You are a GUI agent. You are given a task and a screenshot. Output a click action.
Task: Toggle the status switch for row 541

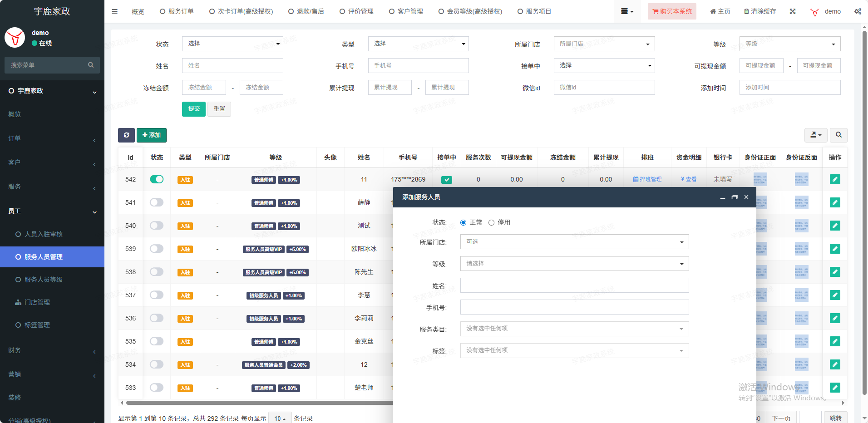click(157, 202)
